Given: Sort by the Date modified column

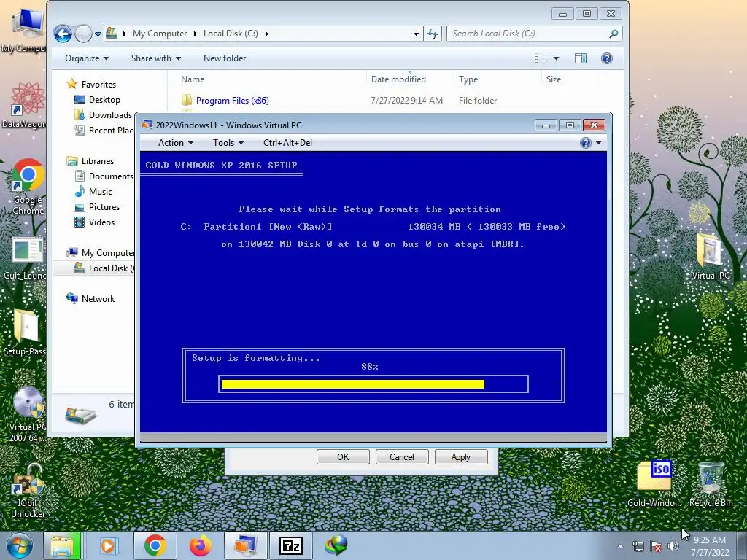Looking at the screenshot, I should point(398,79).
